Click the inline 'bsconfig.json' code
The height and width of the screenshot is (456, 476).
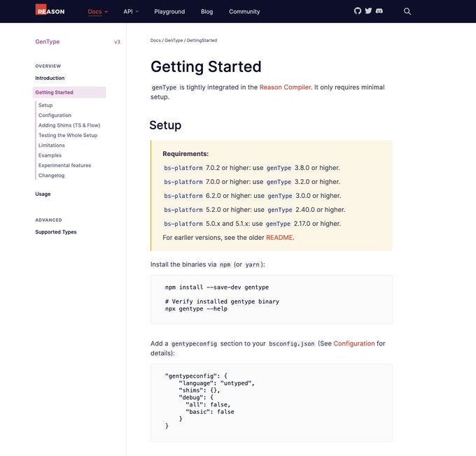click(x=292, y=343)
